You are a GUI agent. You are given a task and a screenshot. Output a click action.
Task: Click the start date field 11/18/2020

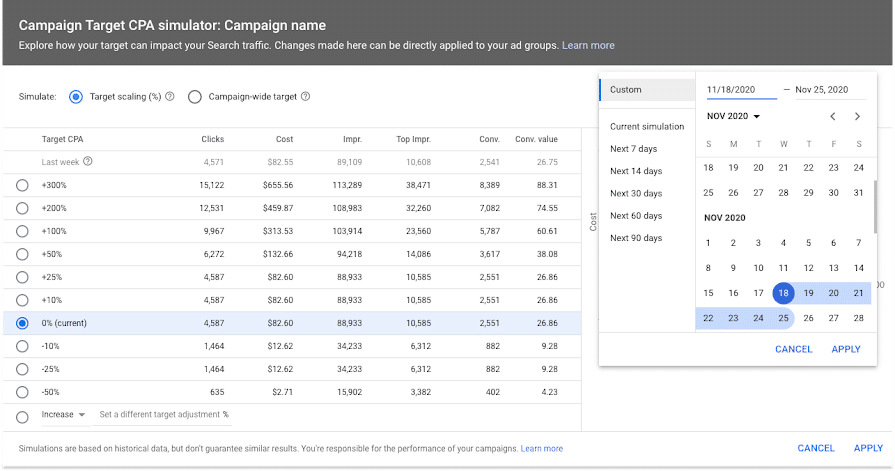pos(740,90)
